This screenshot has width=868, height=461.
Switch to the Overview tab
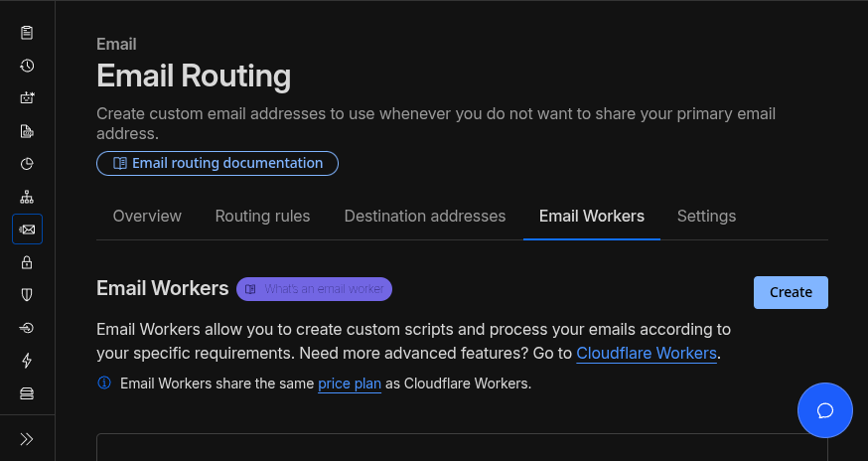(x=147, y=216)
